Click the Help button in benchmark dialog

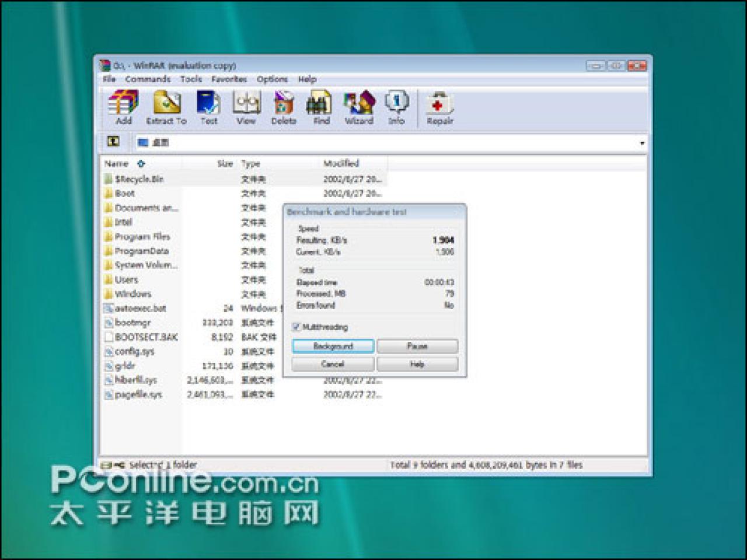pyautogui.click(x=417, y=364)
